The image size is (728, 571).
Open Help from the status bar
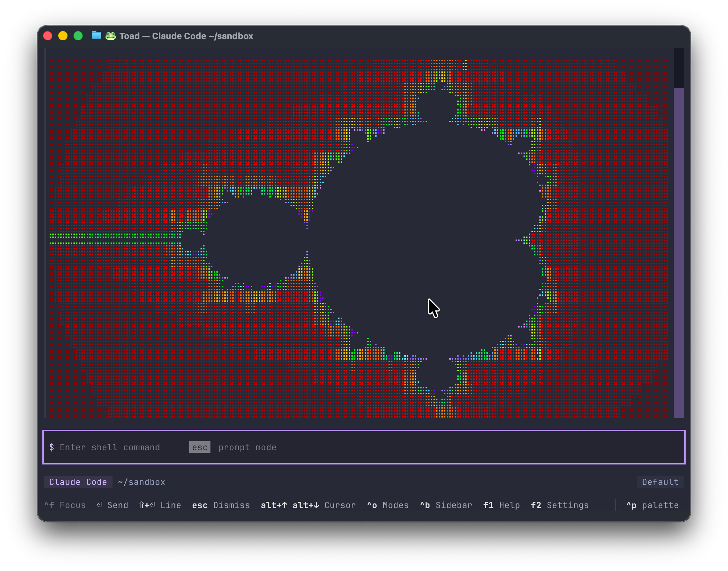[x=501, y=505]
